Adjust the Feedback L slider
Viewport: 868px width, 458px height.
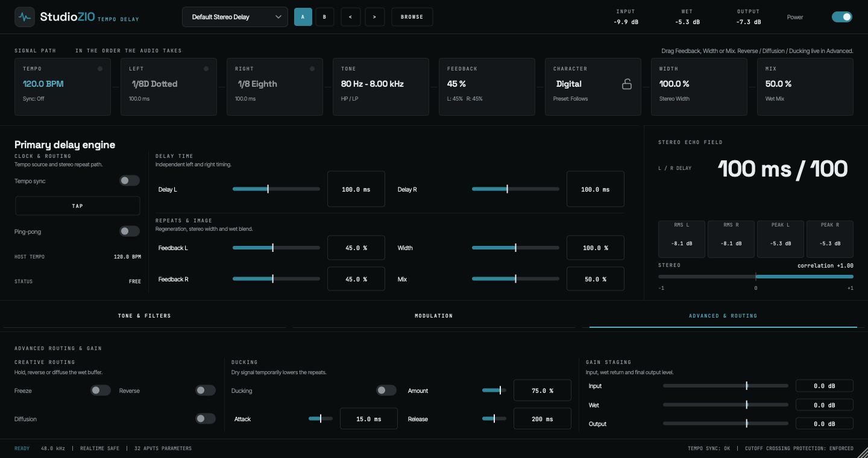[x=276, y=248]
